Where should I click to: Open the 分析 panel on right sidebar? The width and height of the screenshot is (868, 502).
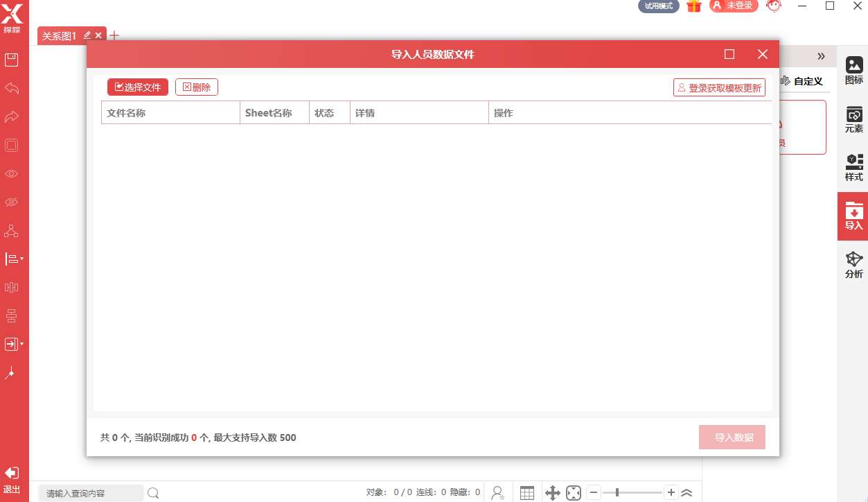853,263
